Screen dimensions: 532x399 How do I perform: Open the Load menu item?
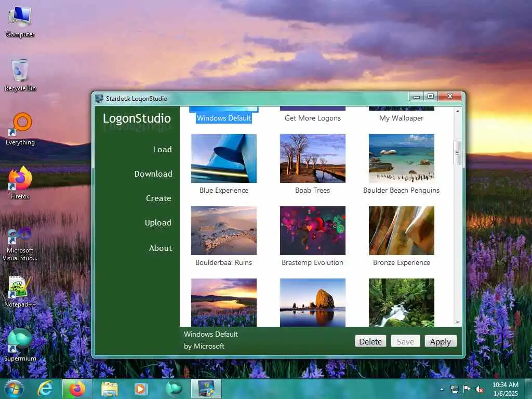(x=162, y=149)
